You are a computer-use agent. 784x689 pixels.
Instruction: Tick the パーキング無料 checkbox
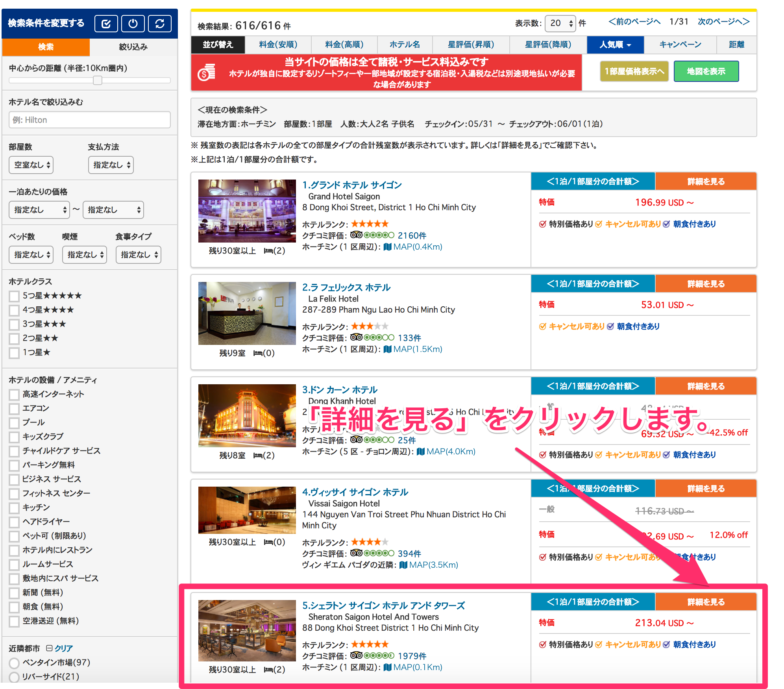click(14, 465)
